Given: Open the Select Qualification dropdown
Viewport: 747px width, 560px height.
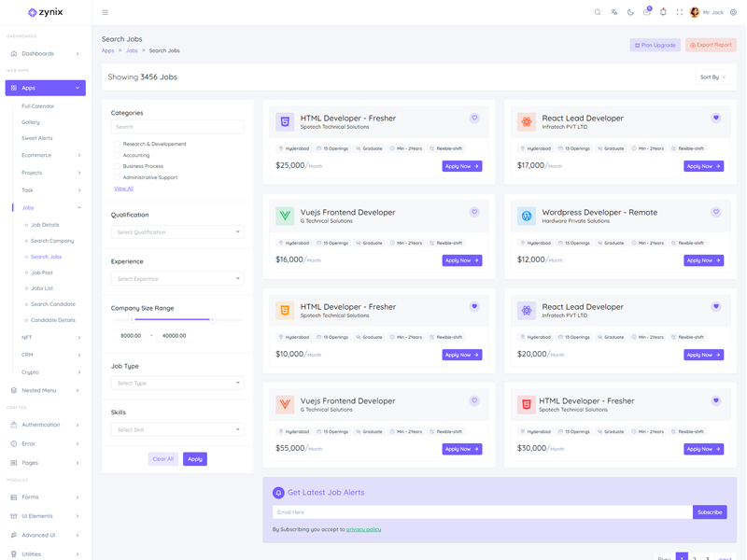Looking at the screenshot, I should click(x=176, y=232).
